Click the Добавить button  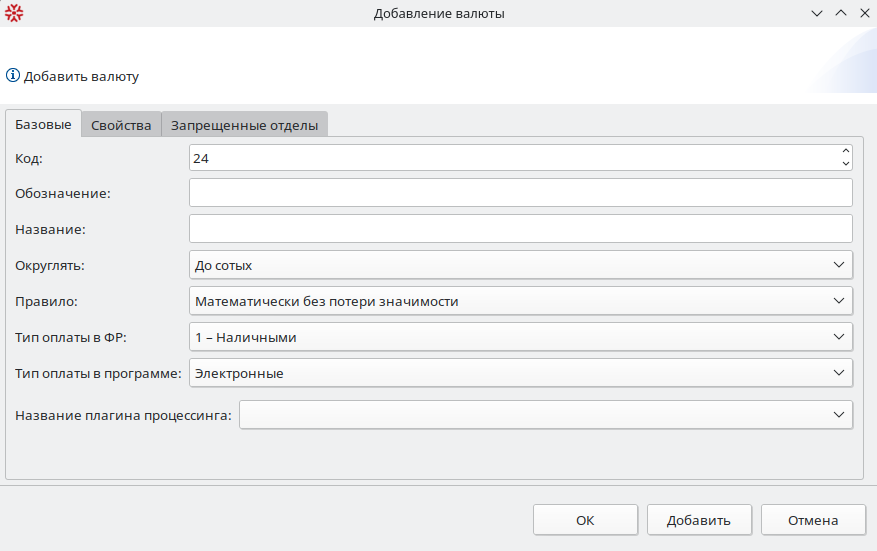[699, 520]
